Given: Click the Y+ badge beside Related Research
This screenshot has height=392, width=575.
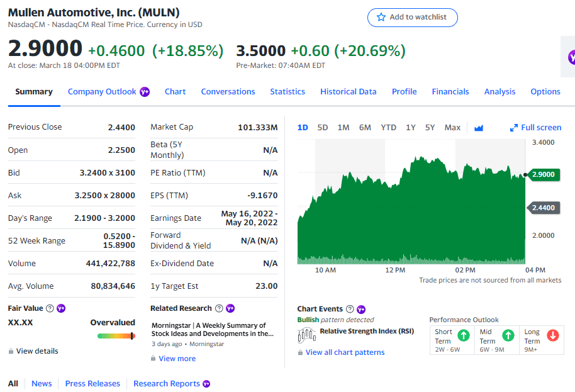Looking at the screenshot, I should coord(230,308).
